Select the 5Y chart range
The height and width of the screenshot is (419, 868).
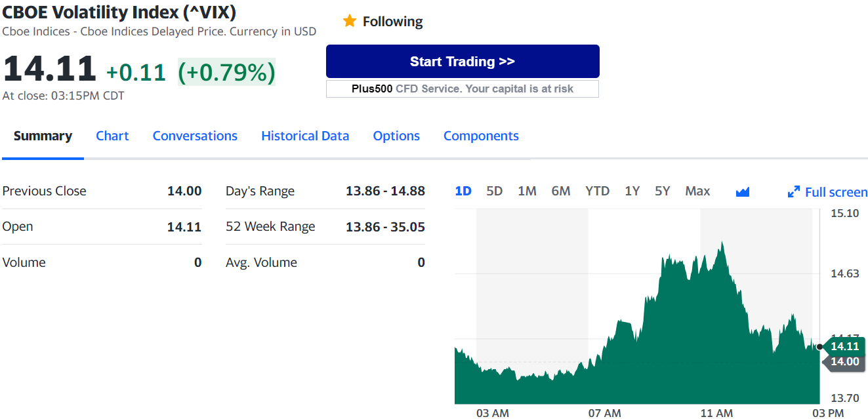662,191
